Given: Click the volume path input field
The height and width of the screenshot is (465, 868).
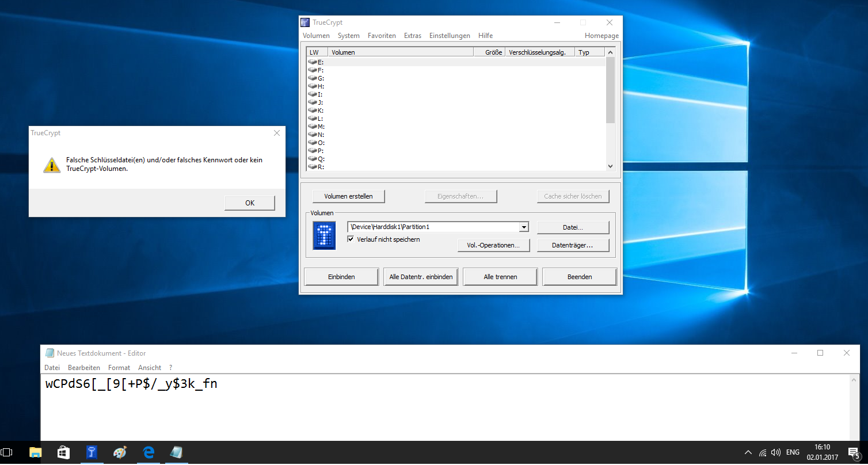Looking at the screenshot, I should (433, 227).
